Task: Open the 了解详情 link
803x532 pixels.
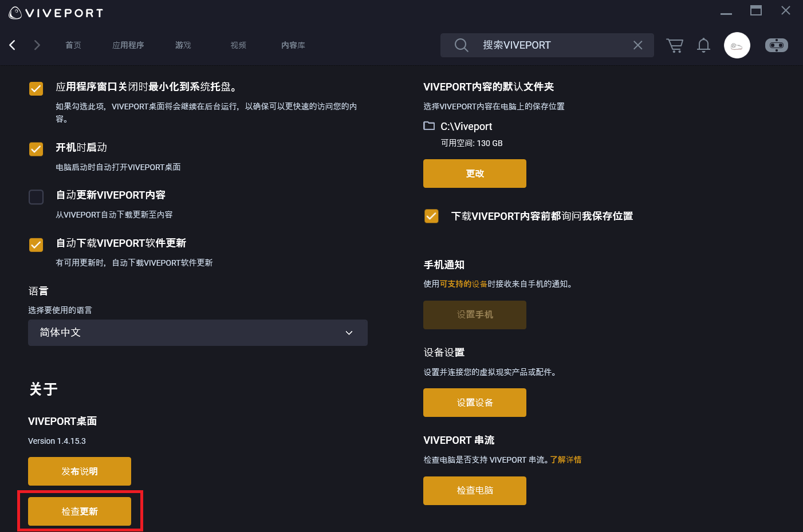Action: [566, 460]
